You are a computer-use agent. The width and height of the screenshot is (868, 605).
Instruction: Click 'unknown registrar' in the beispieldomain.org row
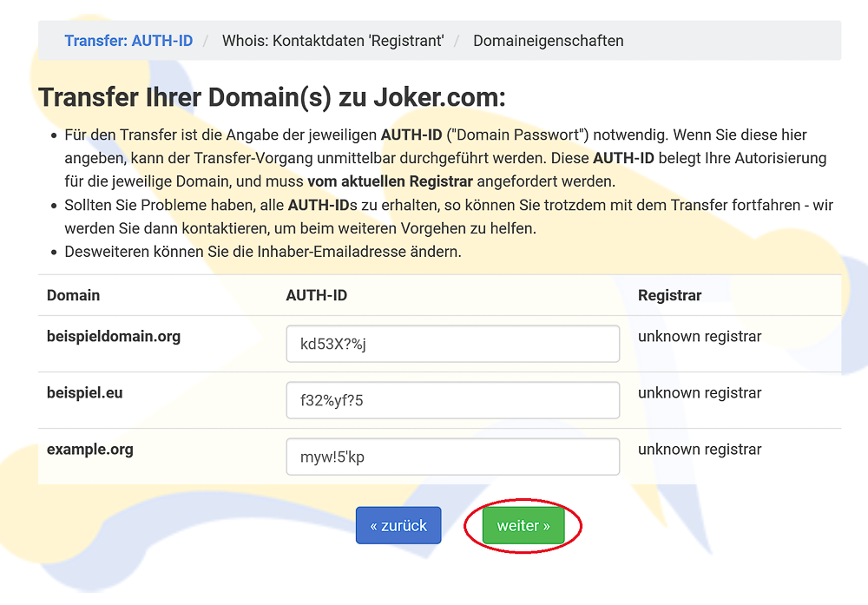click(x=700, y=337)
